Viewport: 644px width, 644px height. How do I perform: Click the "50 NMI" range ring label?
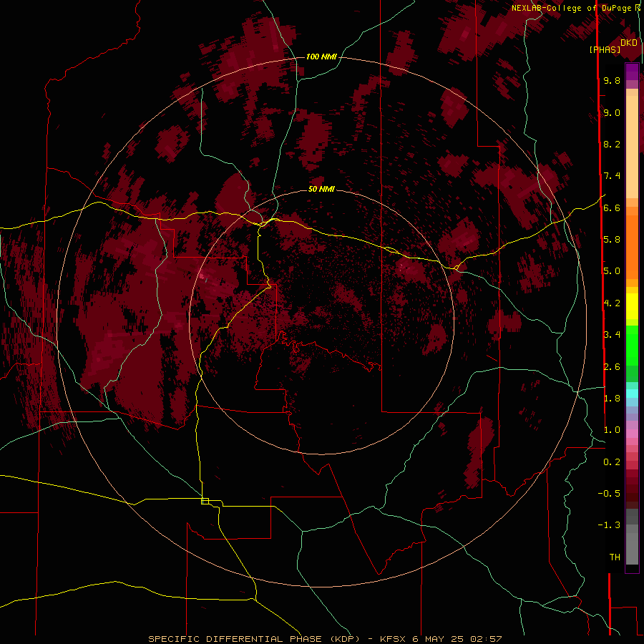point(321,189)
